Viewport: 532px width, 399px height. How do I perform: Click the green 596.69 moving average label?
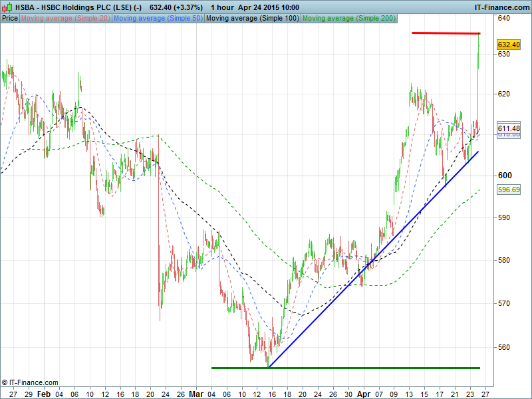(509, 190)
